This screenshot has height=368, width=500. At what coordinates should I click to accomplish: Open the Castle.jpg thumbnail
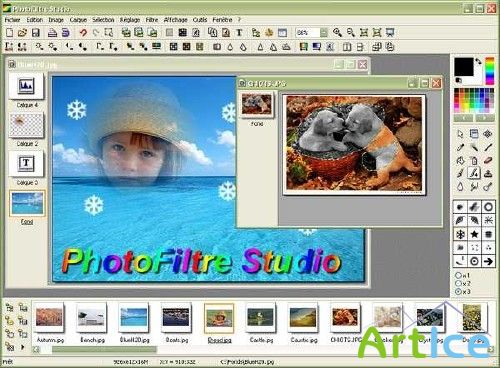[x=261, y=317]
